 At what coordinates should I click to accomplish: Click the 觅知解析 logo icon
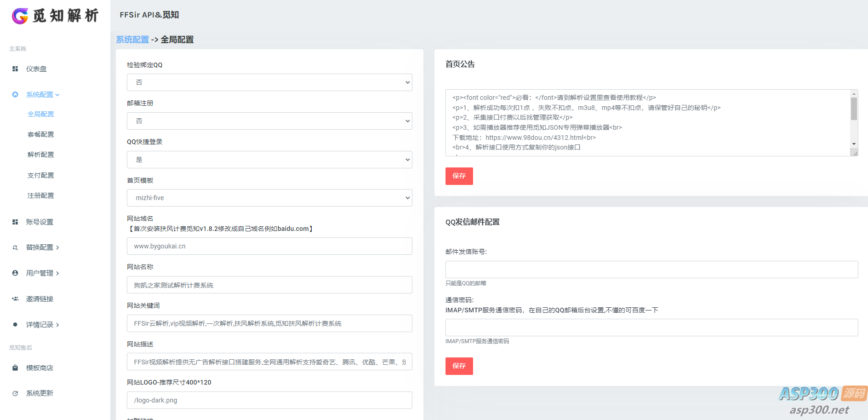tap(20, 16)
